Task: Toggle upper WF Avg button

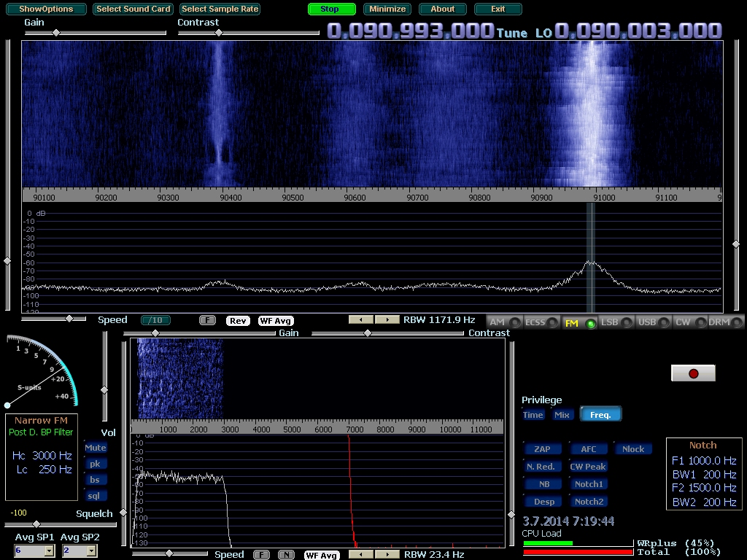Action: coord(275,321)
